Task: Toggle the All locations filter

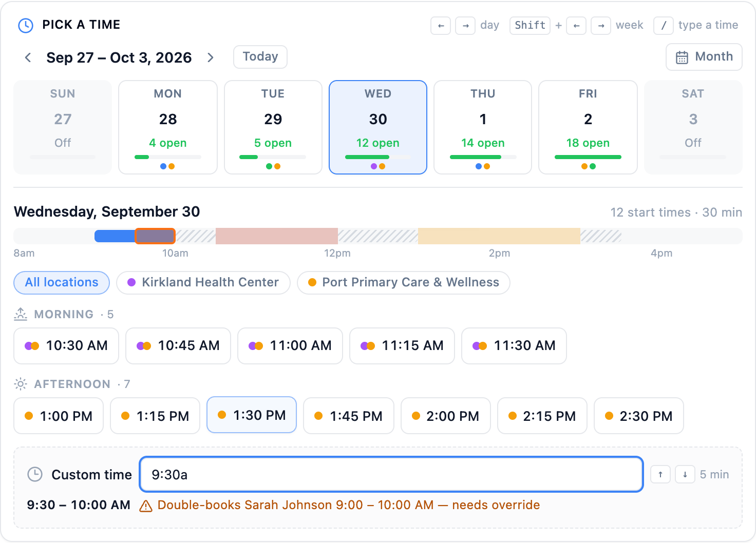Action: pos(62,283)
